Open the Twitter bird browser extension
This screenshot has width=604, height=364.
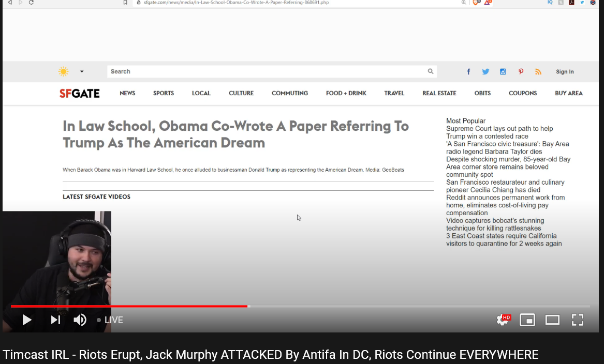pos(582,2)
